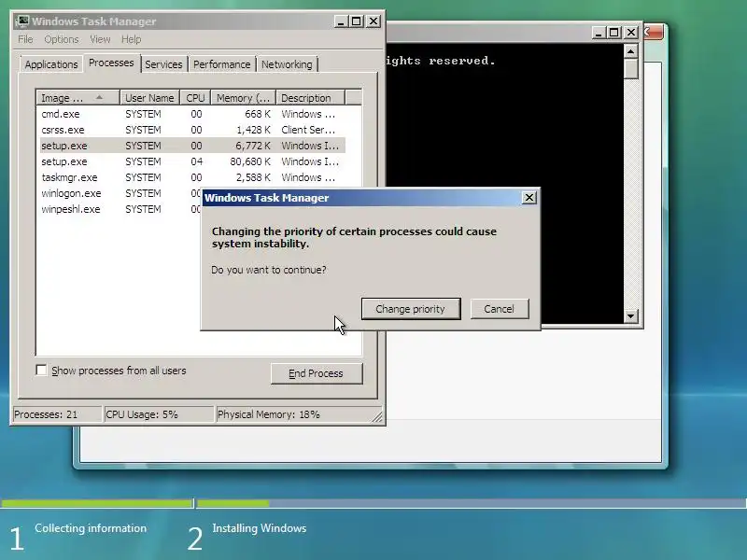Viewport: 747px width, 560px height.
Task: Click the red close button behind command prompt
Action: pos(653,33)
